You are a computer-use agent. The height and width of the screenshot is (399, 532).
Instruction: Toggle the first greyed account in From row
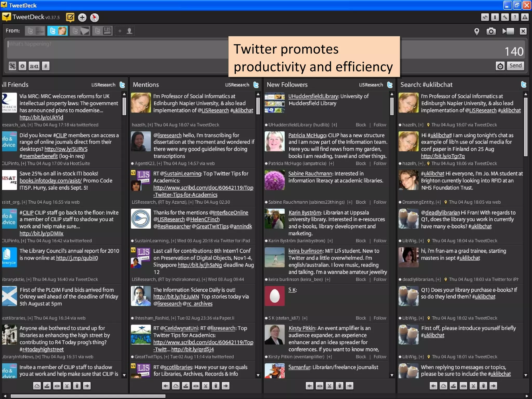35,31
